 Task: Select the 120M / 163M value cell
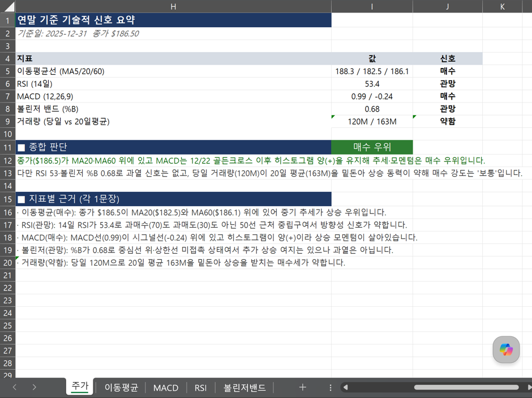tap(372, 122)
